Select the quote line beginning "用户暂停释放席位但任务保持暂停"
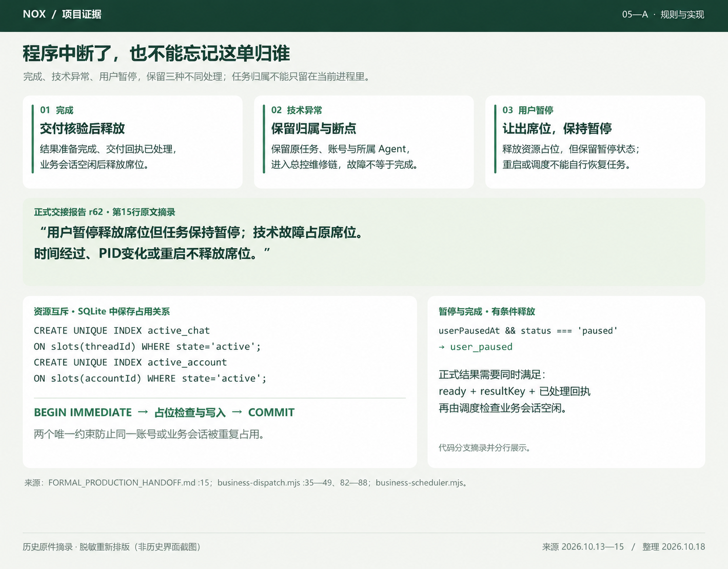Image resolution: width=728 pixels, height=569 pixels. [201, 232]
